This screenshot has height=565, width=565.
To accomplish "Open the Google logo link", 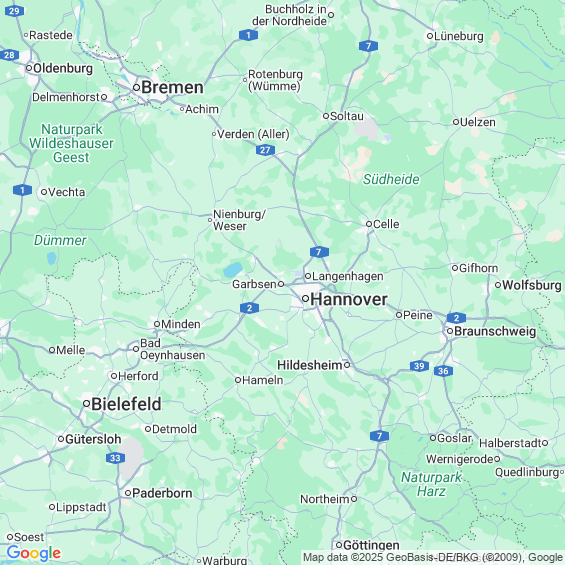I will 34,553.
